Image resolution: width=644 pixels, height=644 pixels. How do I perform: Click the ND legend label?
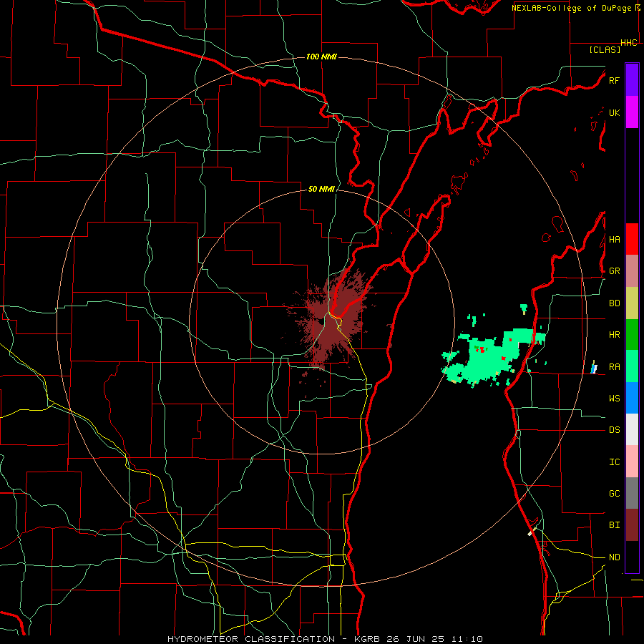614,557
